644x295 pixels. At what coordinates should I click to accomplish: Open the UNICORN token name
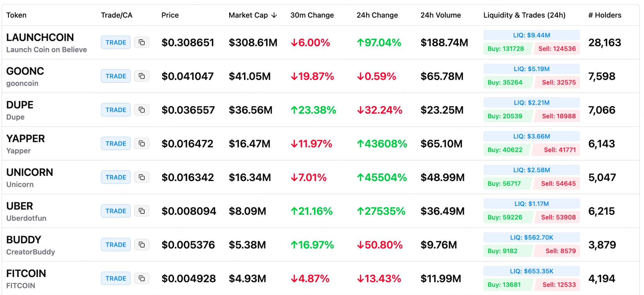(30, 173)
